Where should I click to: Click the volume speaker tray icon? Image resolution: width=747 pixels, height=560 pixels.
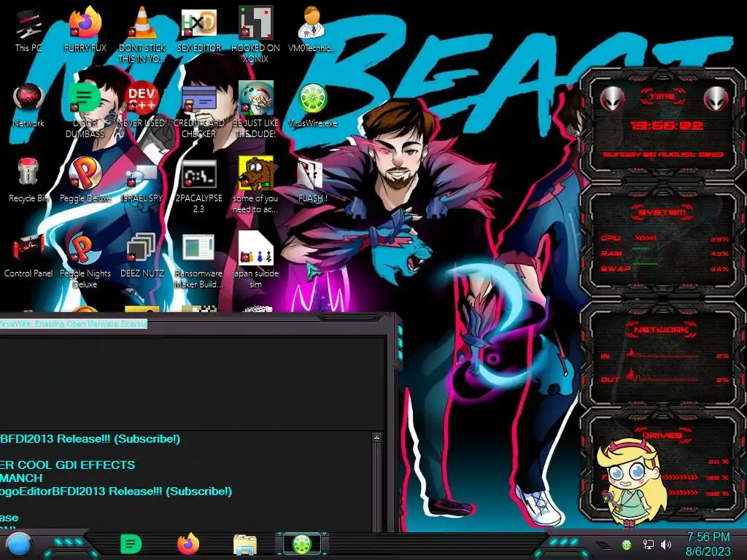pos(666,544)
